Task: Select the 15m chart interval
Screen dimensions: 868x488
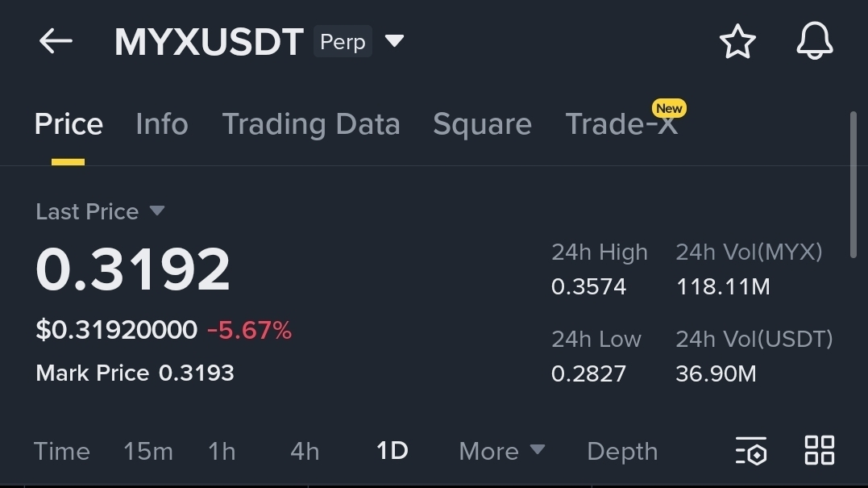Action: (x=147, y=451)
